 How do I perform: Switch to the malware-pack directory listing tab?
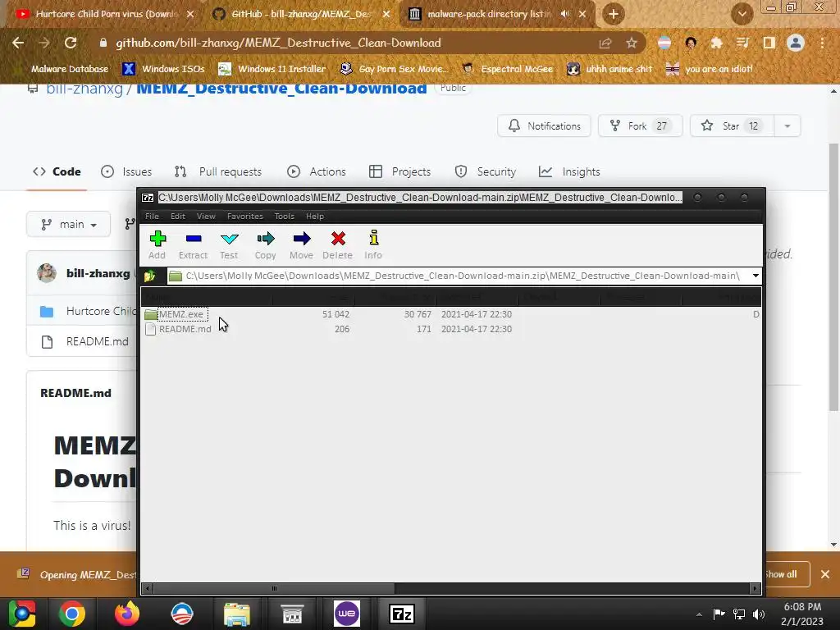click(489, 14)
